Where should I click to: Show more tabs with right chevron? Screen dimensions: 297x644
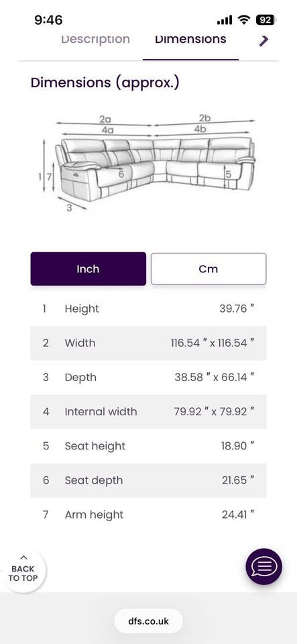click(x=263, y=40)
